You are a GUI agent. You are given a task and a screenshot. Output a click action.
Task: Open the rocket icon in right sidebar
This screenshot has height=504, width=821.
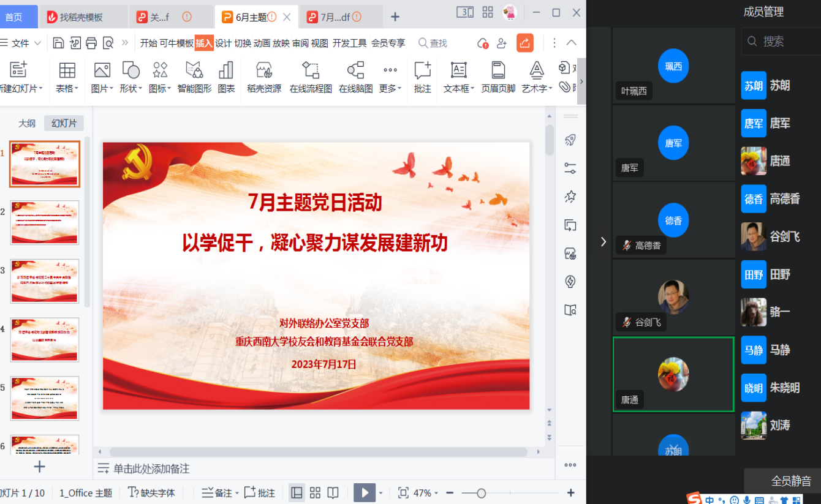[x=570, y=140]
